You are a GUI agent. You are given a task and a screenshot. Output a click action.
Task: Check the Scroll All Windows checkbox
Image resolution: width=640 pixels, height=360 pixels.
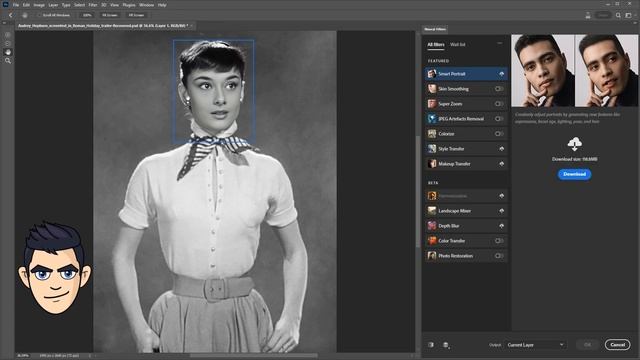[40, 15]
